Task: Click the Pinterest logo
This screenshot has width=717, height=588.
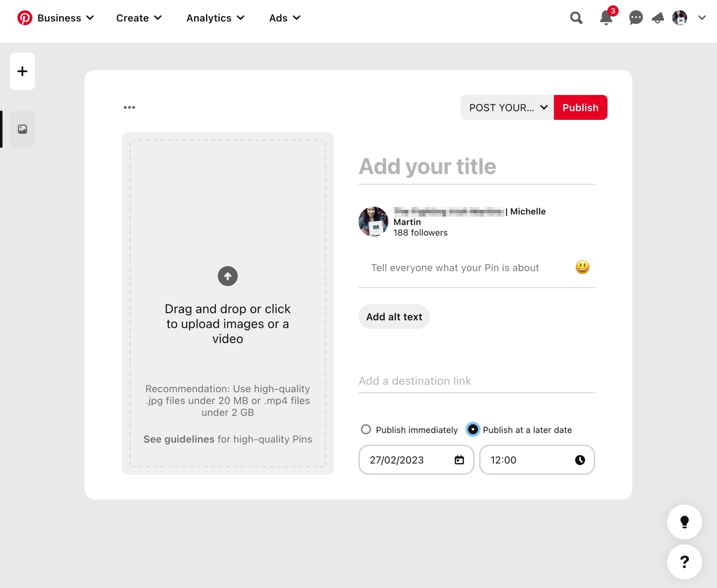Action: tap(24, 18)
